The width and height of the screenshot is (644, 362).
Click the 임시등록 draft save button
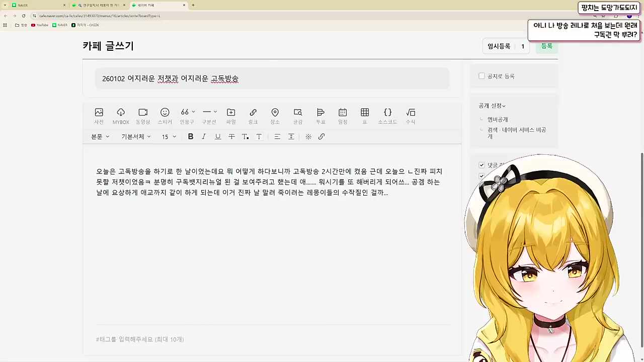pyautogui.click(x=499, y=46)
